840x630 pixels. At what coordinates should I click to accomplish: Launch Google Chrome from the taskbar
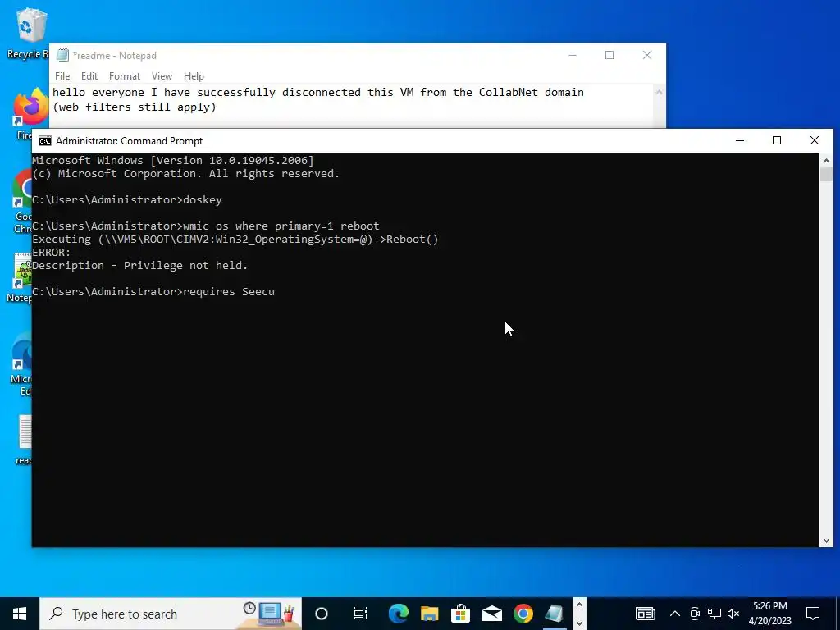523,614
